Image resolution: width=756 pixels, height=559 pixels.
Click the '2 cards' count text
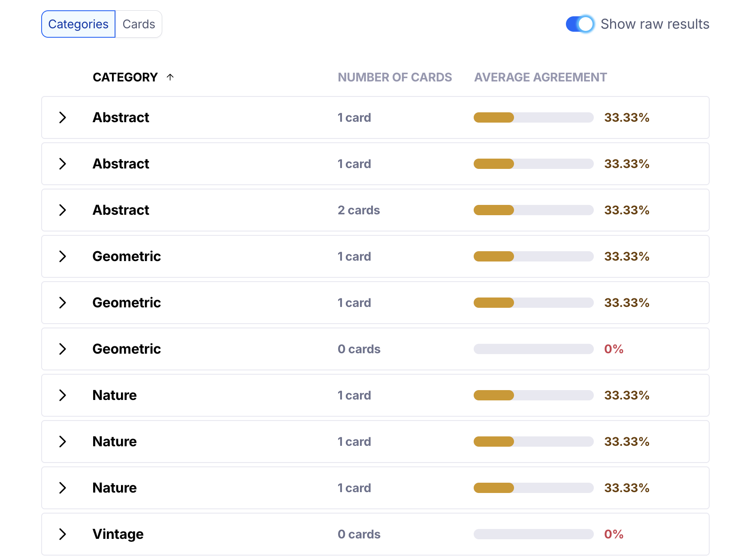tap(359, 210)
